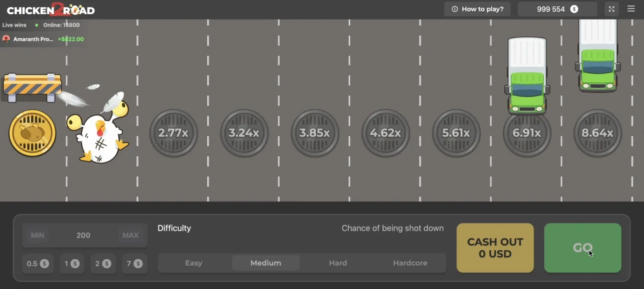Choose the 0.5 dollar bet preset

point(38,264)
